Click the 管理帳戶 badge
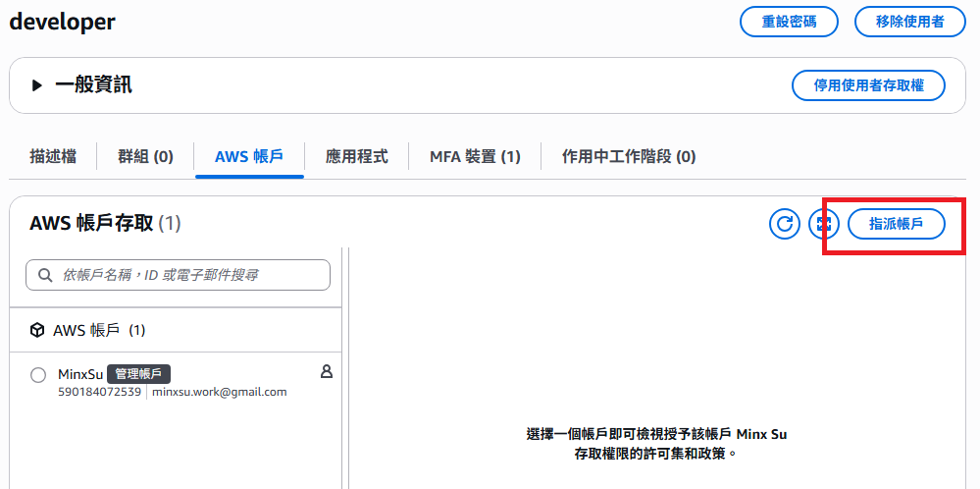The image size is (980, 489). 138,374
